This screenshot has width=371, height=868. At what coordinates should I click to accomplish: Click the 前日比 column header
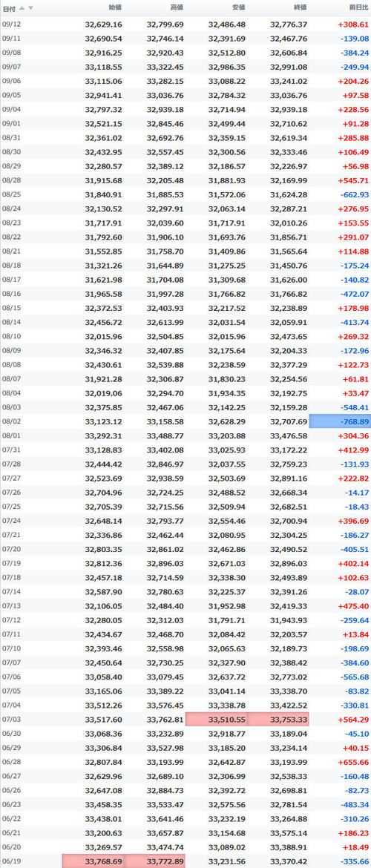[358, 7]
